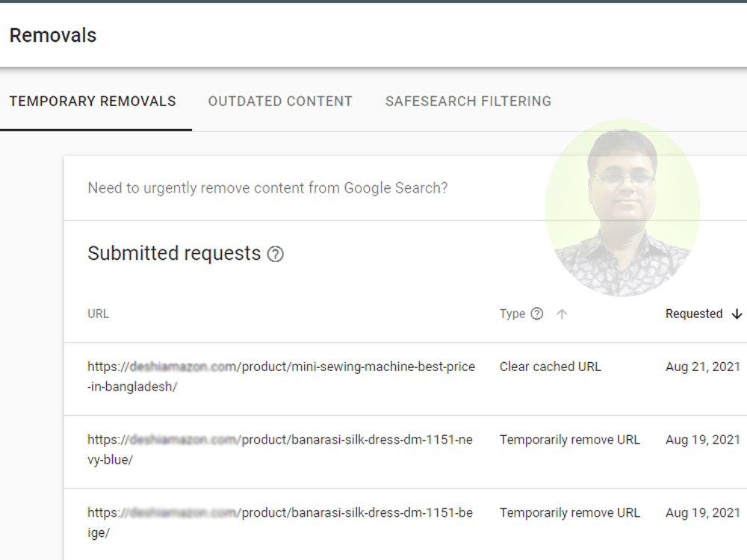Click Temporarily remove URL in navy-blue row

(x=570, y=440)
